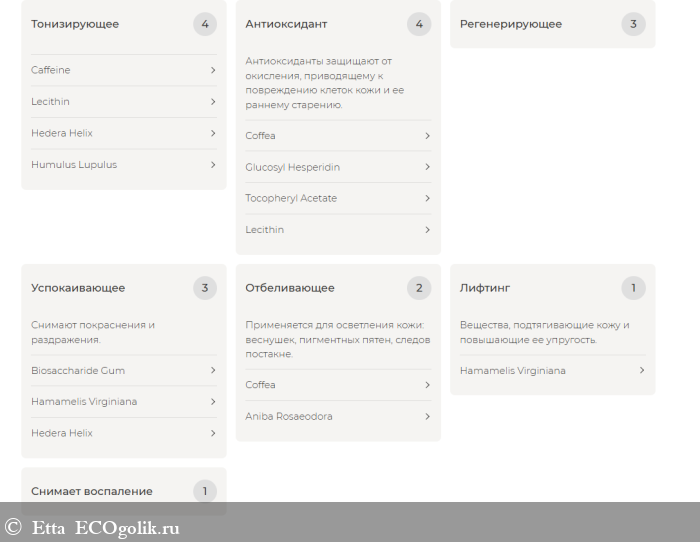Open the Lecithin ingredient under Тонизирующее

click(51, 102)
